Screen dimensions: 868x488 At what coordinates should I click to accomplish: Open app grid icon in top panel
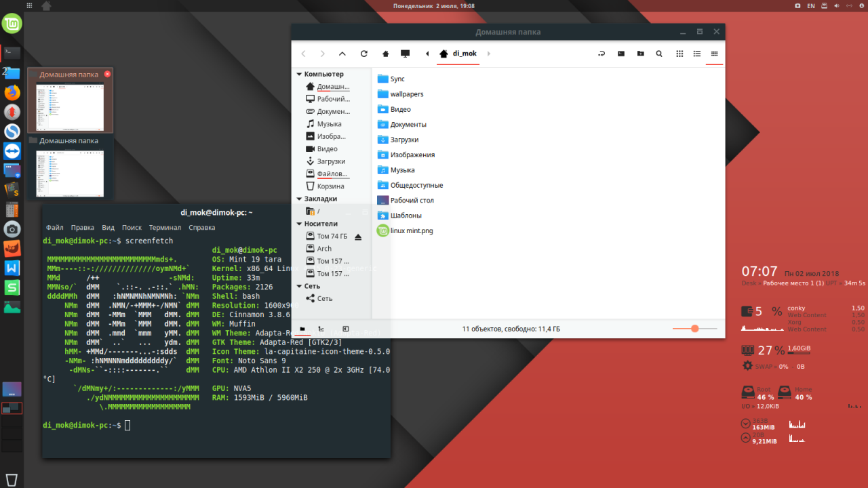click(x=28, y=6)
